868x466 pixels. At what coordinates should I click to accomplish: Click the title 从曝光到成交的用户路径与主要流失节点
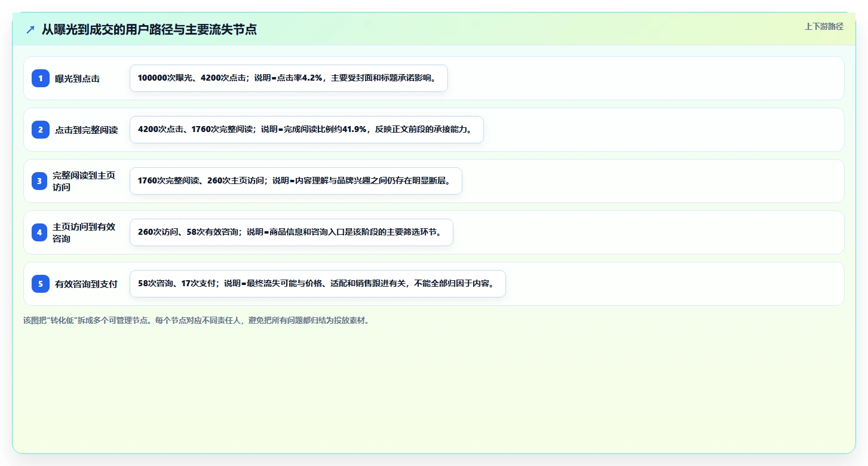pos(149,29)
